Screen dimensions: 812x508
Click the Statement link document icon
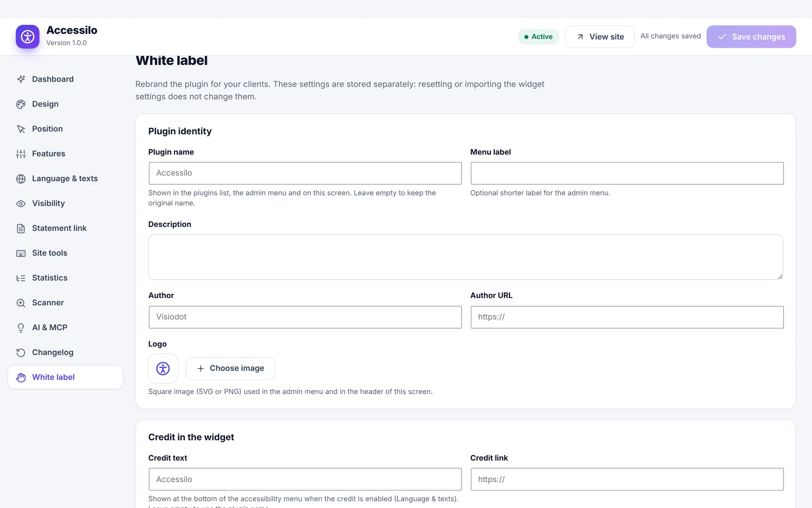pyautogui.click(x=21, y=228)
